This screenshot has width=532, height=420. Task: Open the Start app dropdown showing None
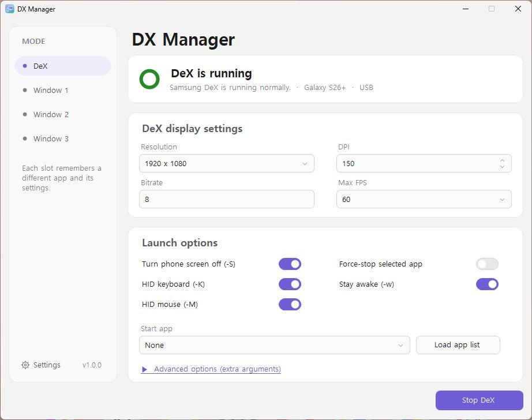(x=275, y=345)
